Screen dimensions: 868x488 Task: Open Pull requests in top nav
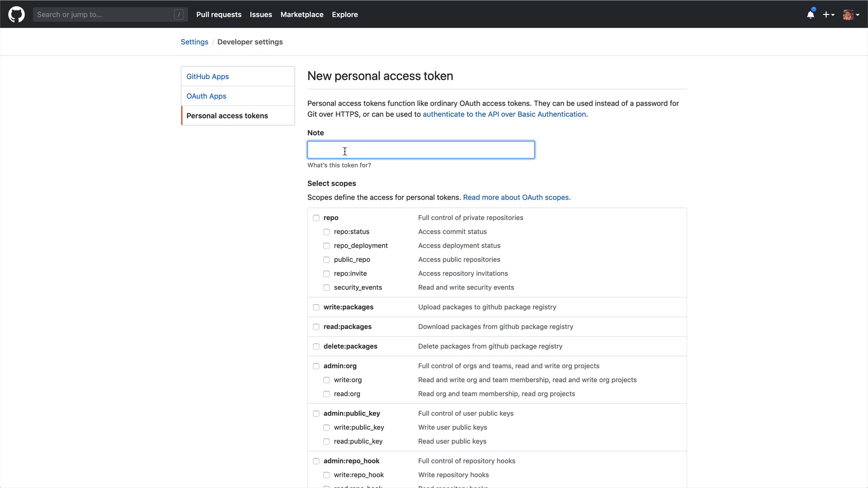tap(219, 14)
